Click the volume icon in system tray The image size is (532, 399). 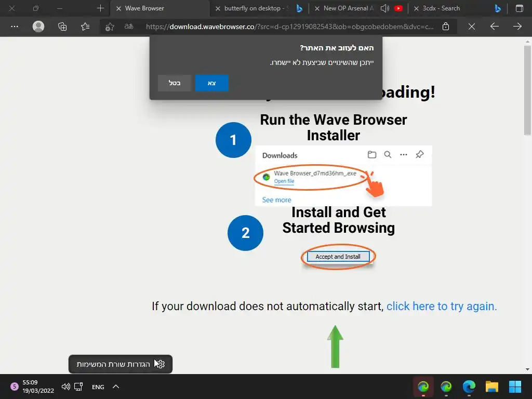pyautogui.click(x=66, y=387)
